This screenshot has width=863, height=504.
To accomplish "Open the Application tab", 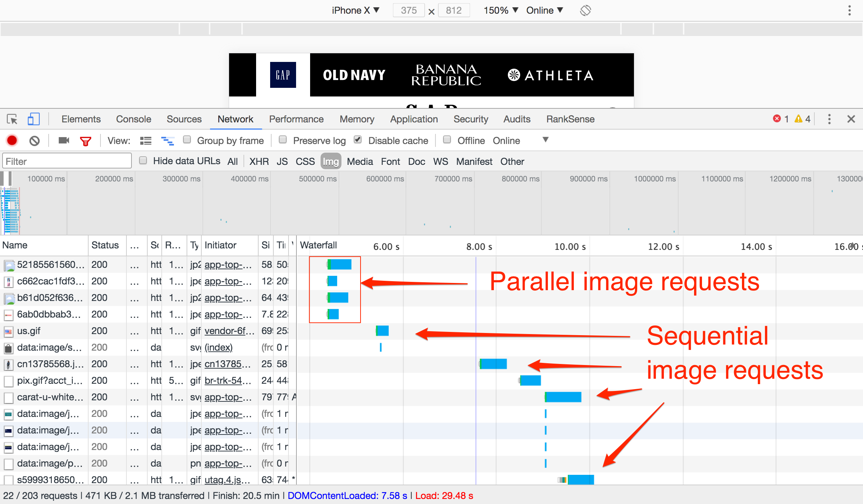I will pyautogui.click(x=414, y=119).
